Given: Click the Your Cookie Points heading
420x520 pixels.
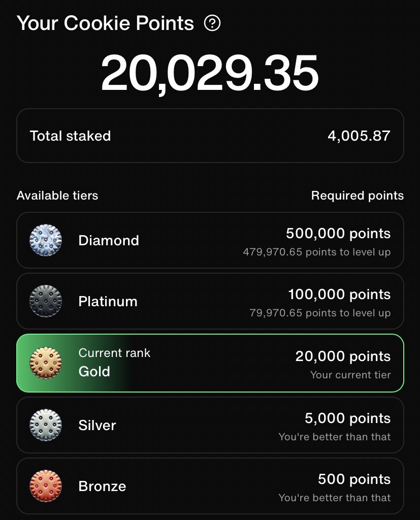Looking at the screenshot, I should [105, 23].
